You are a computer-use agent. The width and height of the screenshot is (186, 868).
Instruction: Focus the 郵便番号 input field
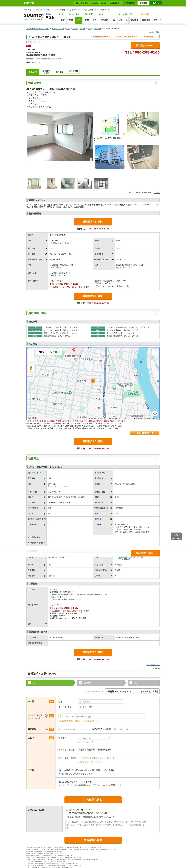(x=94, y=738)
